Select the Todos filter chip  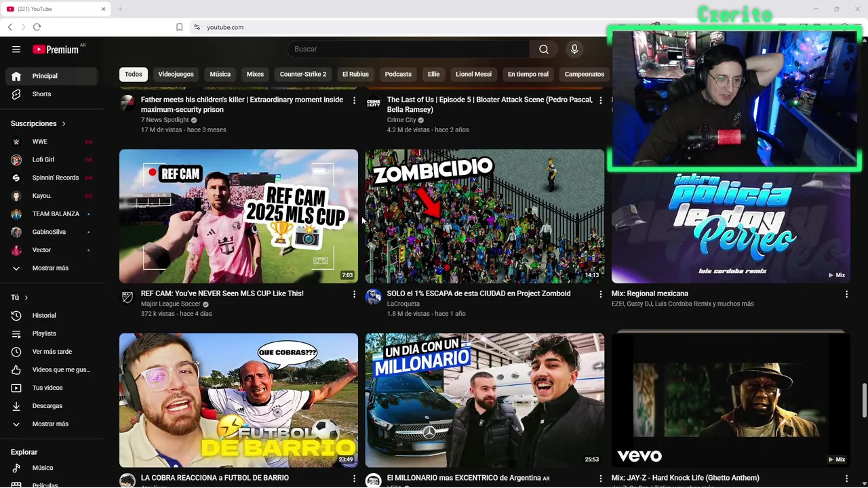tap(134, 75)
